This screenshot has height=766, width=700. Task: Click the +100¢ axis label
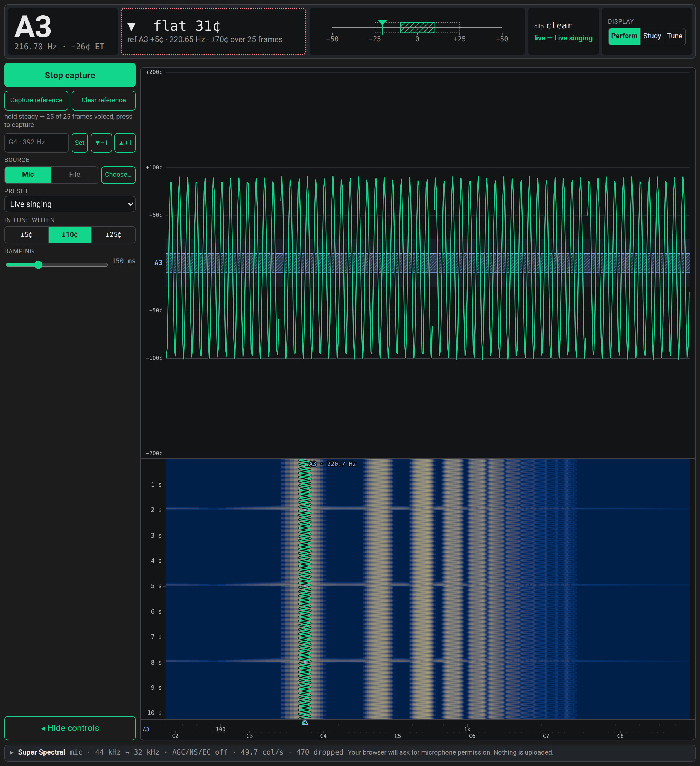[x=154, y=167]
